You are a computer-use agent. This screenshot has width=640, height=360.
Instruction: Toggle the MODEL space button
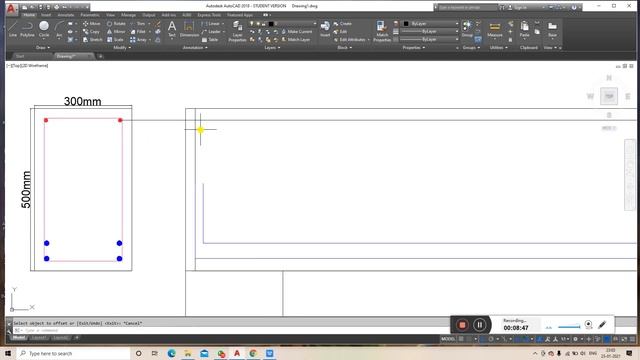coord(448,339)
